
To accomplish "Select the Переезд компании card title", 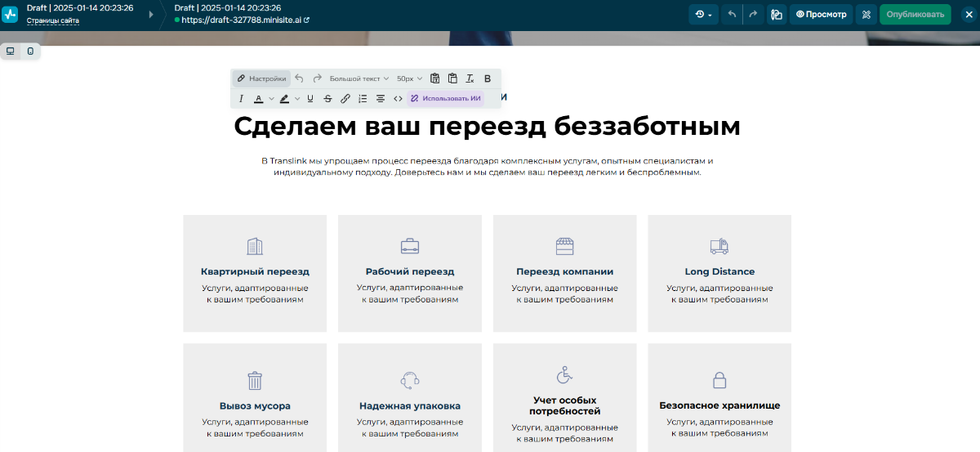I will [x=565, y=271].
